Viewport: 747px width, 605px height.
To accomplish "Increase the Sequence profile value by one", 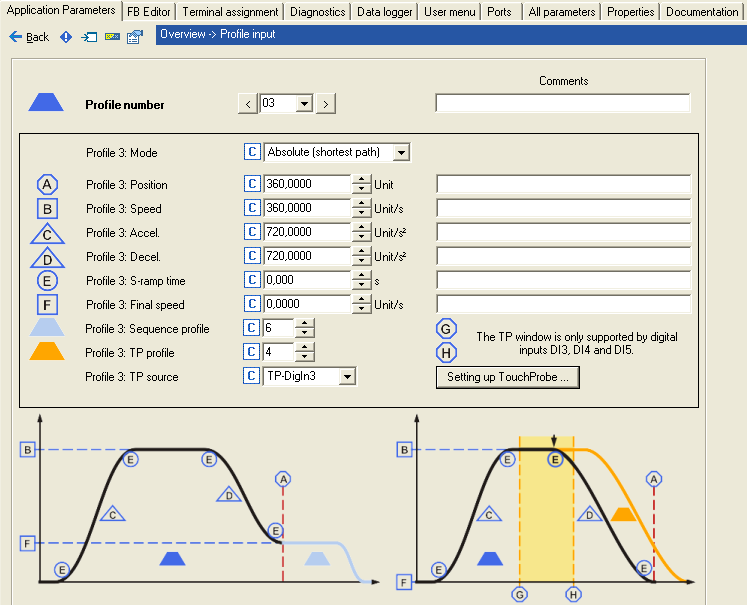I will 304,323.
